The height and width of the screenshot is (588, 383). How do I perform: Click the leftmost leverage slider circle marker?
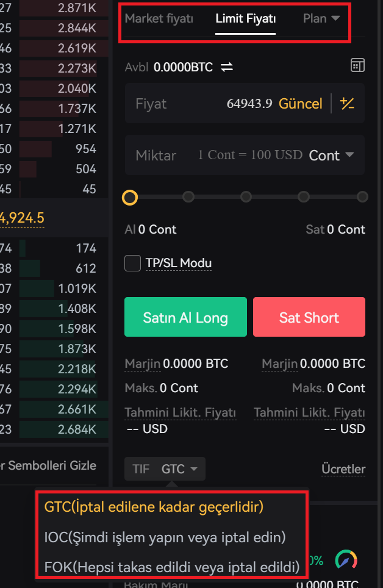click(x=131, y=196)
